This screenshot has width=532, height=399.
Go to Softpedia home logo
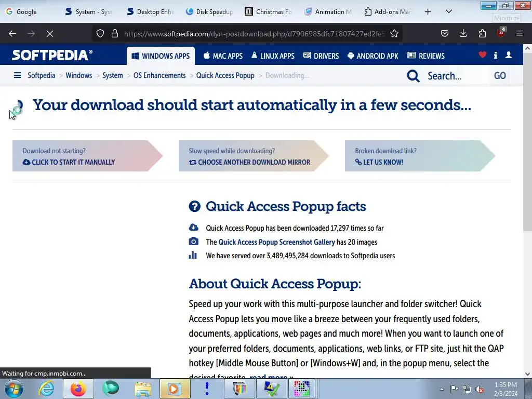[x=52, y=55]
